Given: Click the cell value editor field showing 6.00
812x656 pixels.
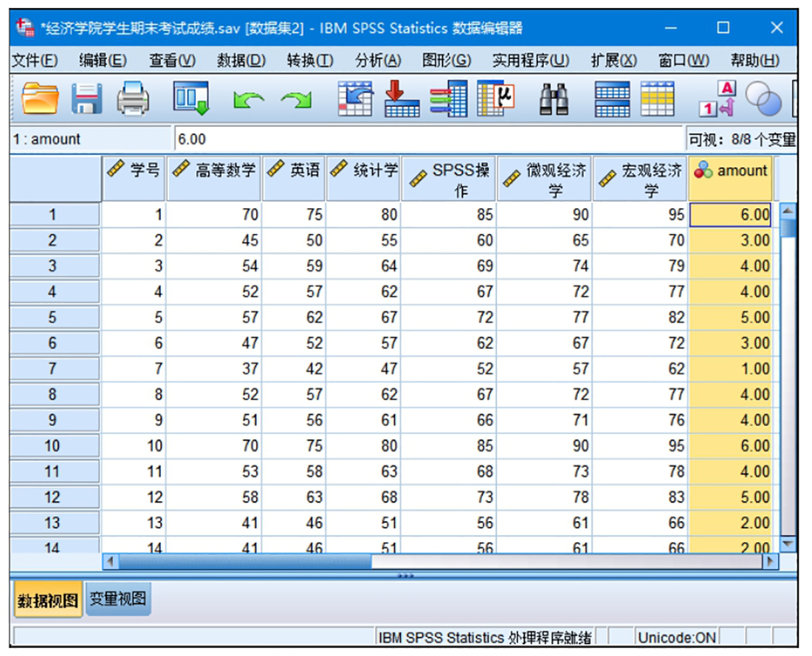Looking at the screenshot, I should pos(428,139).
